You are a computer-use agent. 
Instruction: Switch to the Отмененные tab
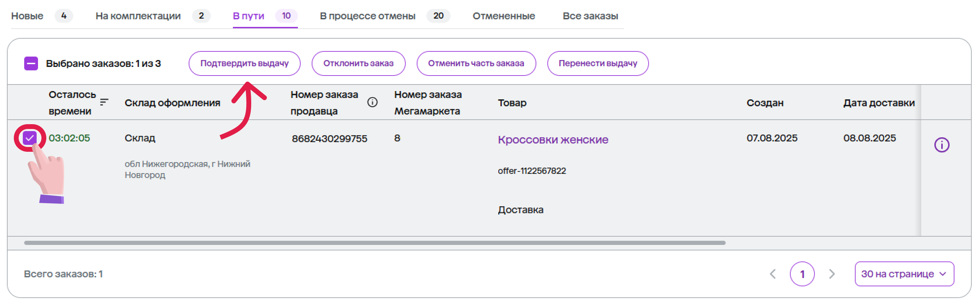503,16
